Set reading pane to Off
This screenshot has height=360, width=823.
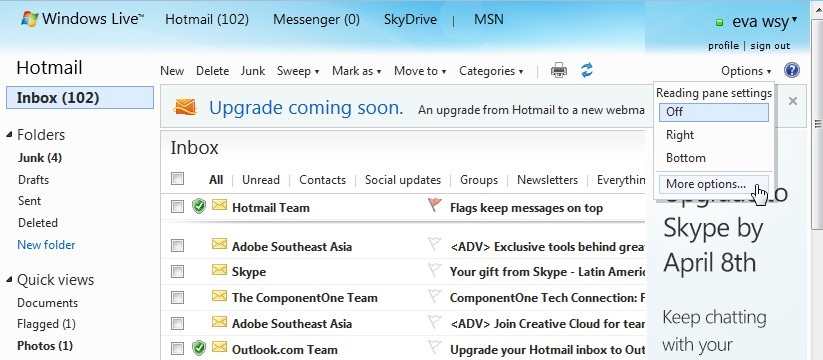714,112
